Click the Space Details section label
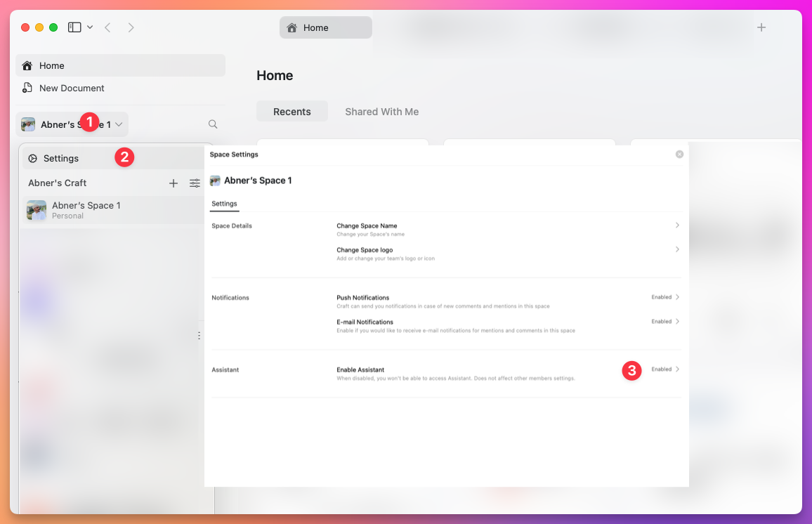 tap(232, 225)
